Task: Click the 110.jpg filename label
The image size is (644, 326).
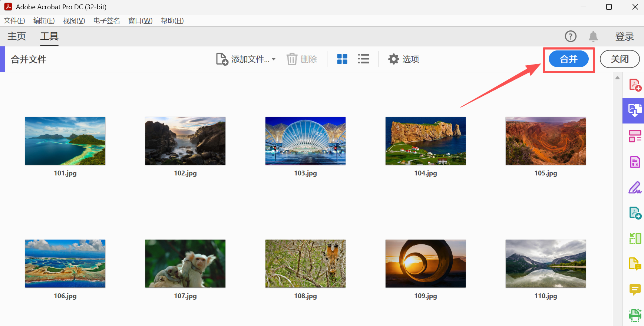Action: pos(546,296)
